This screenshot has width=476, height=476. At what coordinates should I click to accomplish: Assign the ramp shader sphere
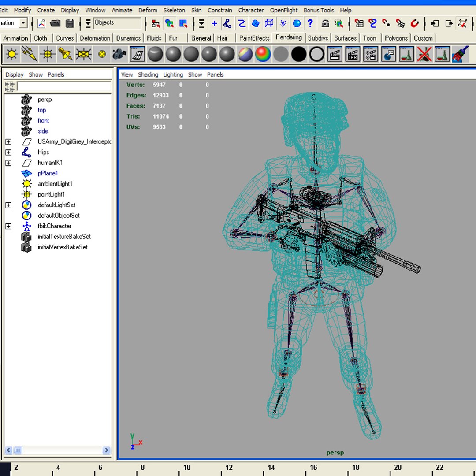[245, 54]
